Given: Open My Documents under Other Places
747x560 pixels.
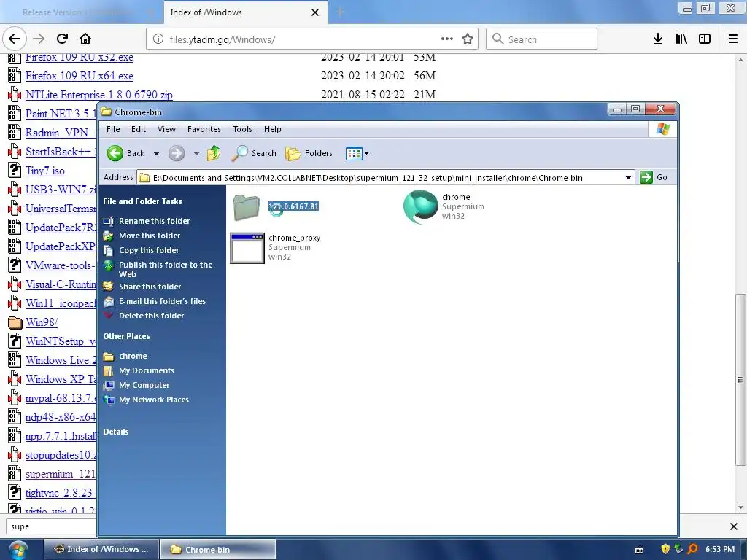Looking at the screenshot, I should [x=146, y=370].
